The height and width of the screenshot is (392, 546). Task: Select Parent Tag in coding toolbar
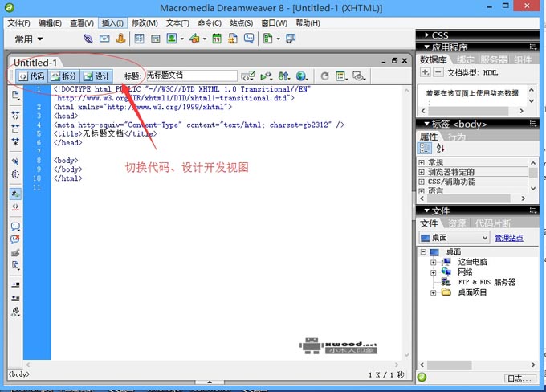(x=15, y=161)
